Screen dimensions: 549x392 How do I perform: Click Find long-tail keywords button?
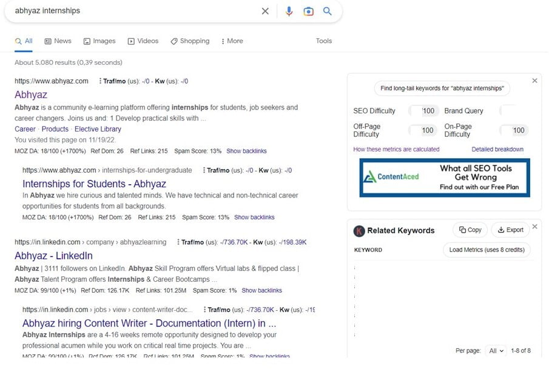[442, 88]
